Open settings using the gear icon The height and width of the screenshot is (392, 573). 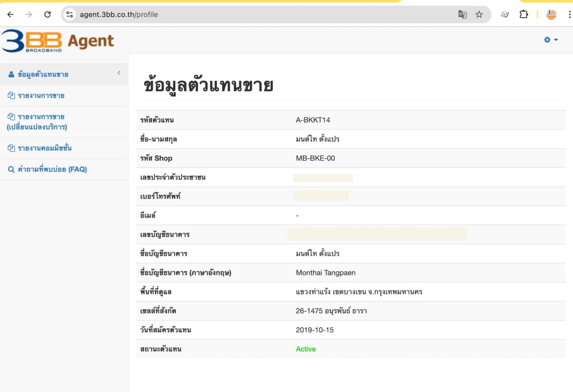click(546, 40)
